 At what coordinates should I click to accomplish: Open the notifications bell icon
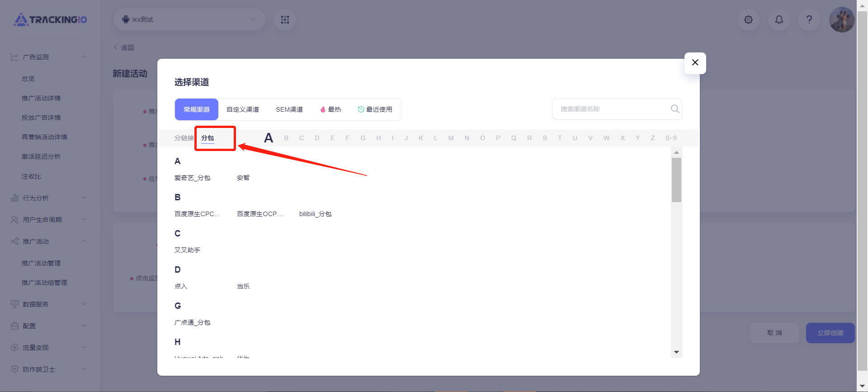pyautogui.click(x=779, y=20)
